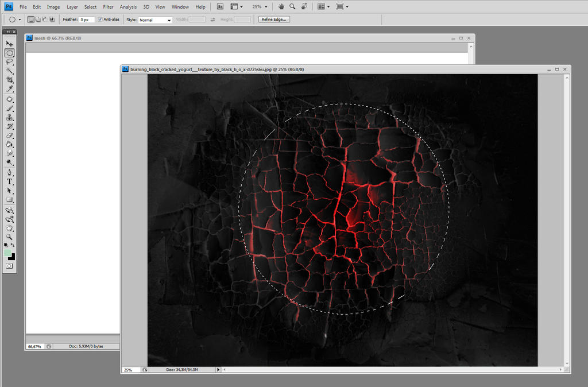Click the Hand icon in application bar

281,6
